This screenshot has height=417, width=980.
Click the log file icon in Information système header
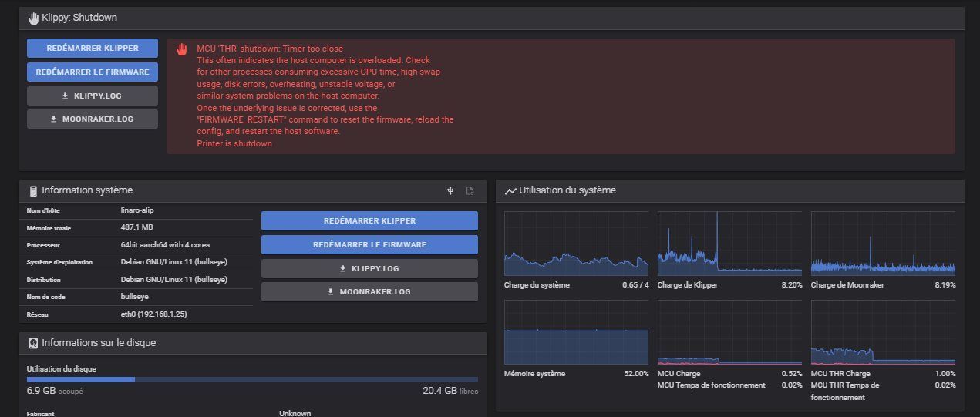click(x=470, y=191)
